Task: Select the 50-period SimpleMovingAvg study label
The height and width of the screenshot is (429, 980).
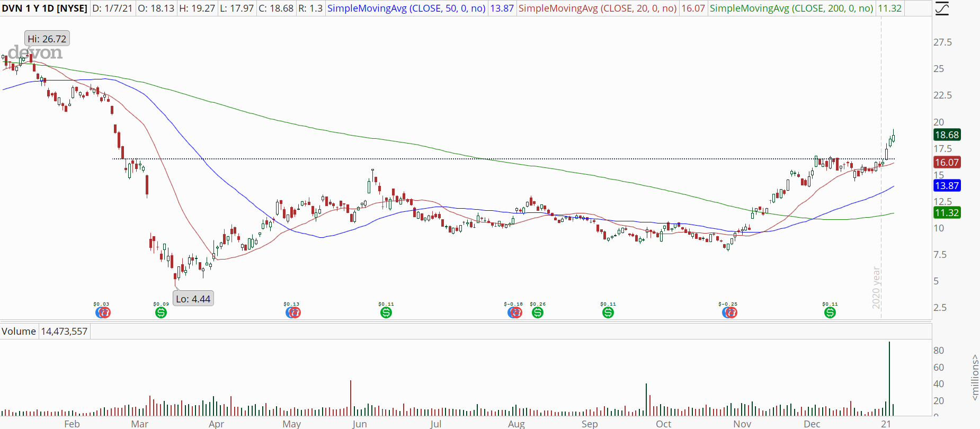Action: [x=406, y=8]
